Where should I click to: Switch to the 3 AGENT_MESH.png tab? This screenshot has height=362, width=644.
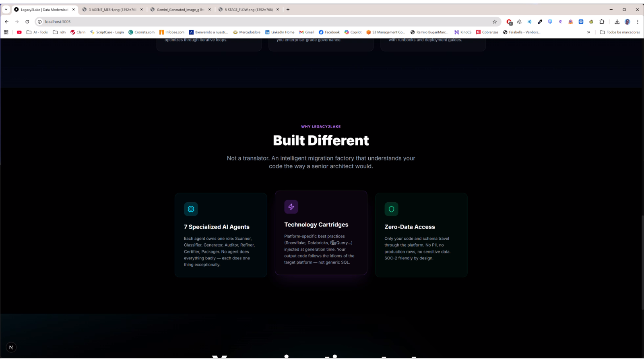click(112, 10)
